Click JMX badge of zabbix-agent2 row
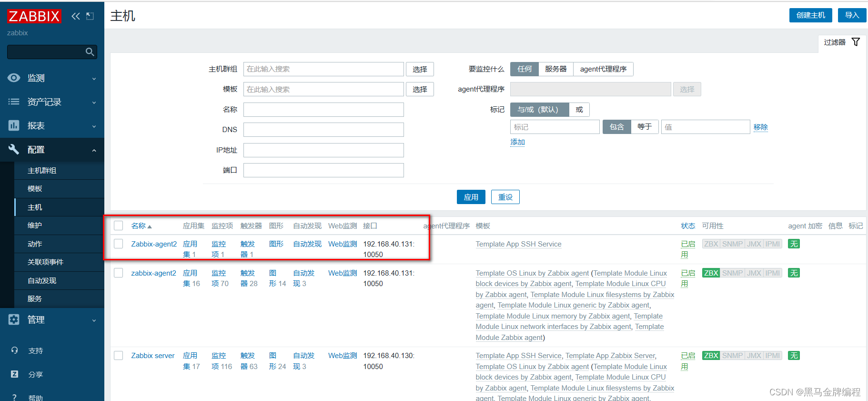868x401 pixels. point(754,273)
